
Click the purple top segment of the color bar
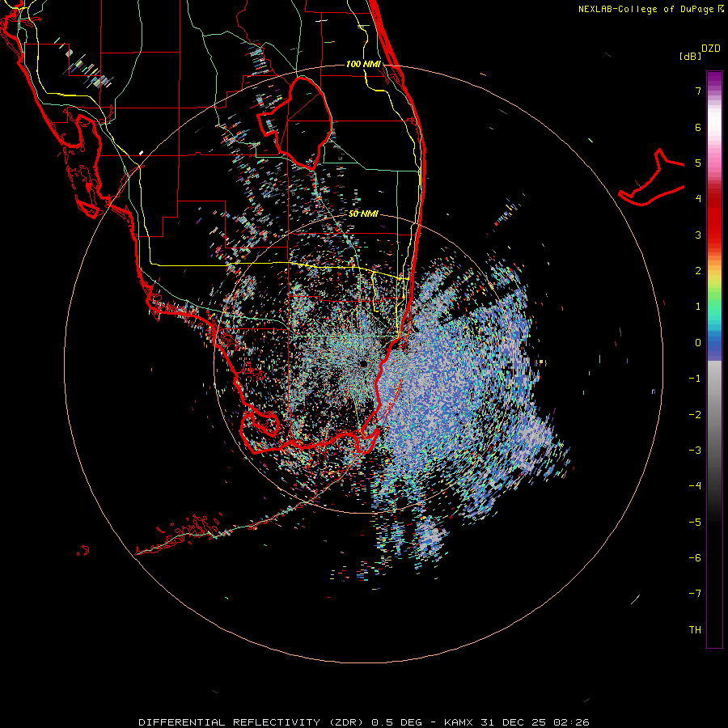714,78
